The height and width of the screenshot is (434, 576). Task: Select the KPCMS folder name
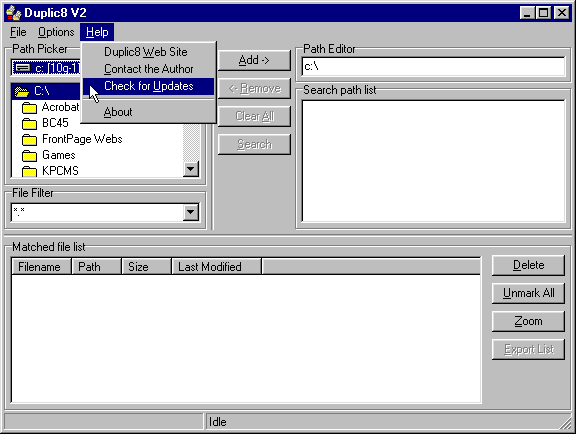(x=60, y=171)
